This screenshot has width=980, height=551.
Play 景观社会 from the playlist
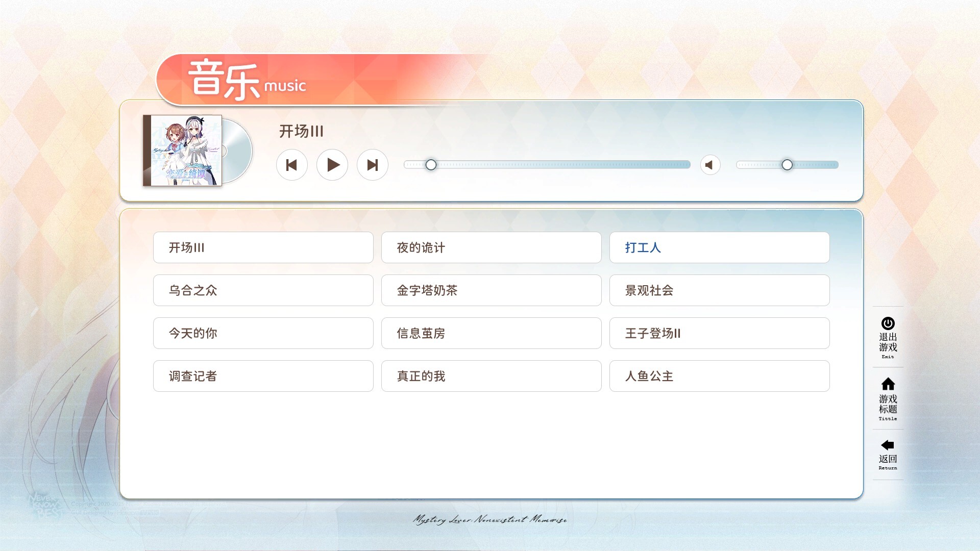click(719, 290)
